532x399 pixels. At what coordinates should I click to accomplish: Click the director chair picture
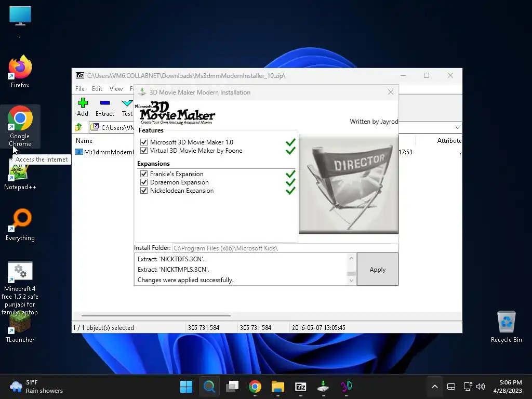coord(349,184)
